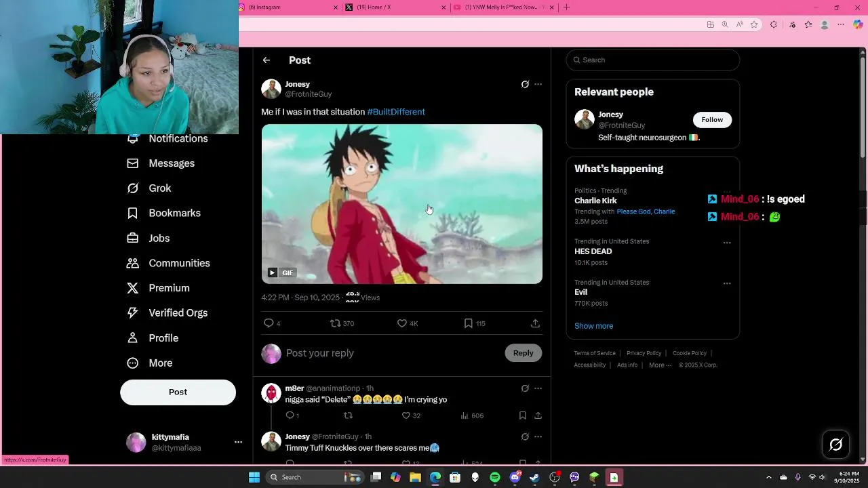Open Notifications in sidebar
This screenshot has height=488, width=868.
tap(167, 138)
